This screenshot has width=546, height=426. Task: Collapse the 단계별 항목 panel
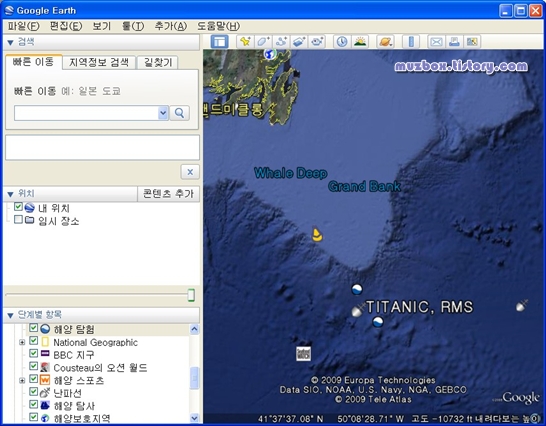coord(10,316)
